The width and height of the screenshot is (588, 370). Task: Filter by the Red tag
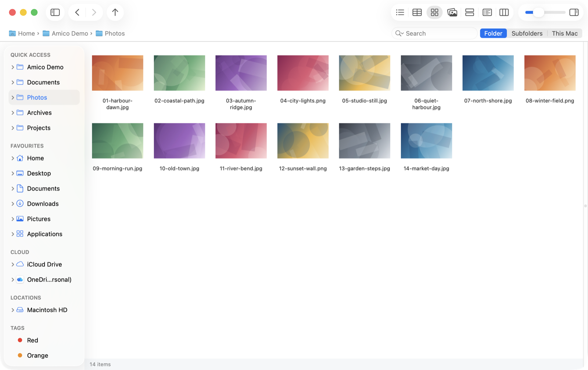44,340
